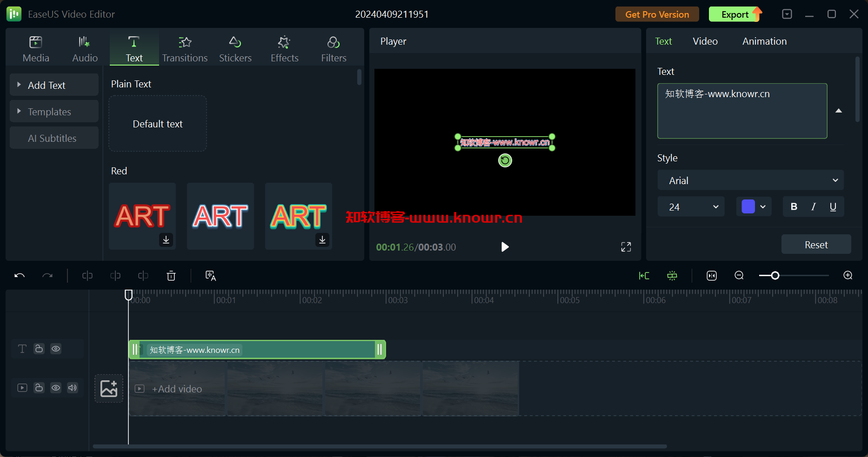Redo the last action
This screenshot has height=457, width=868.
pyautogui.click(x=47, y=276)
